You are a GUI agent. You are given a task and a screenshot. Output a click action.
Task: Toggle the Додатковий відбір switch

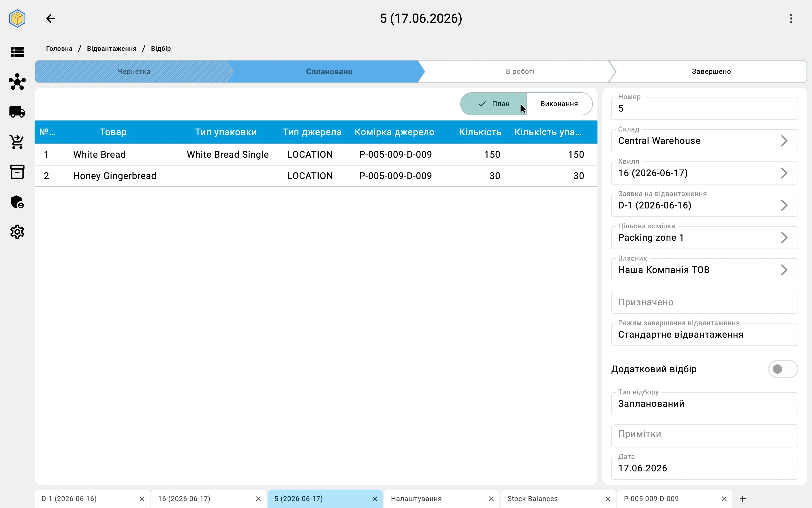click(782, 369)
